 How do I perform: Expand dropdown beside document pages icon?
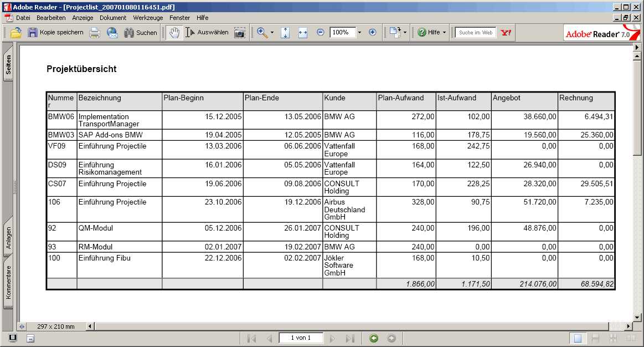(x=405, y=33)
